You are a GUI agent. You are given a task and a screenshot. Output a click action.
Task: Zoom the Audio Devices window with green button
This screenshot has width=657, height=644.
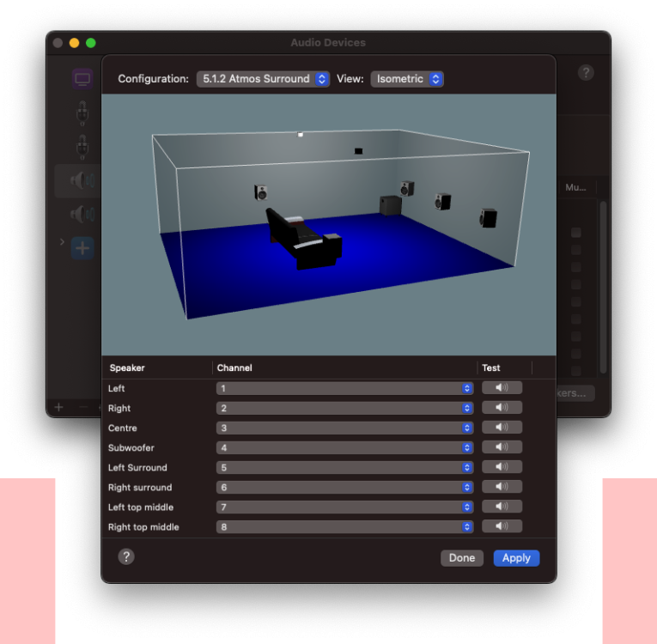pyautogui.click(x=90, y=43)
